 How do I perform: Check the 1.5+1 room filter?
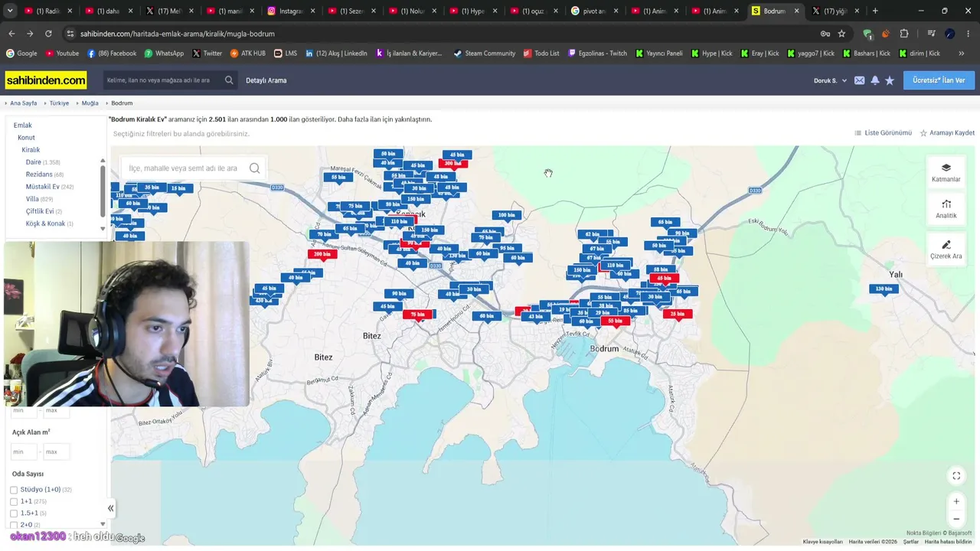14,514
